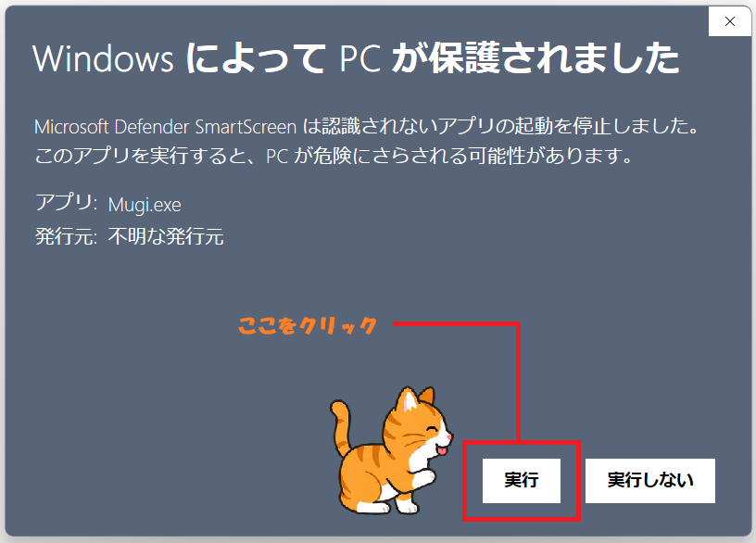The image size is (756, 543).
Task: Click the Microsoft Defender SmartScreen warning message
Action: coord(367,141)
